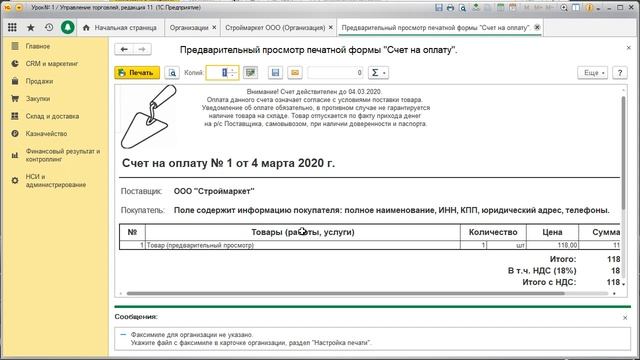
Task: Open the Закупки section
Action: click(38, 99)
